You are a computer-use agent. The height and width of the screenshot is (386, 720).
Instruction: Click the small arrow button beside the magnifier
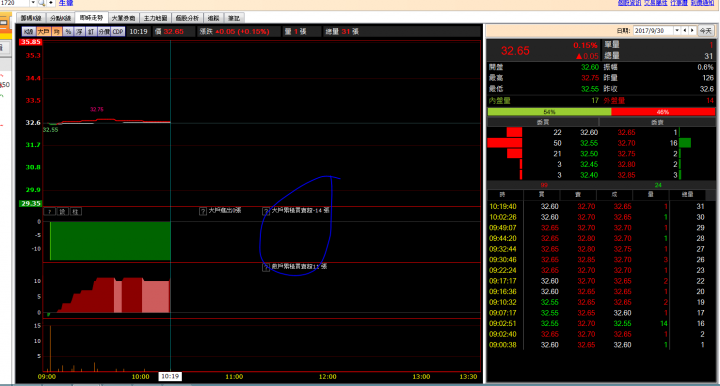pyautogui.click(x=51, y=3)
